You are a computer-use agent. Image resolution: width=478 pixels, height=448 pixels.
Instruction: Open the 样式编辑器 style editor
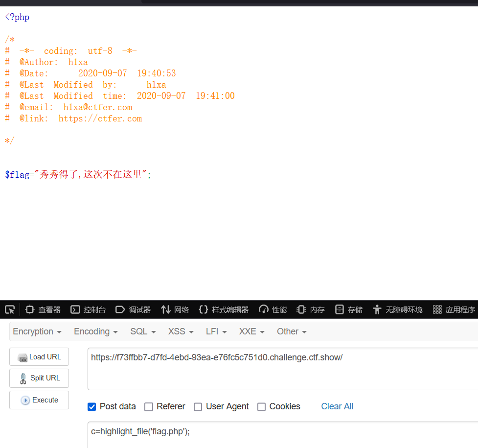click(x=224, y=309)
